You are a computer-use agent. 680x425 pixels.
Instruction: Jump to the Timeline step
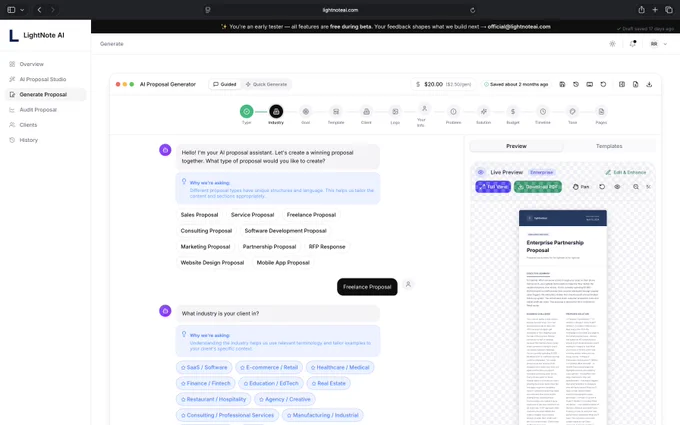pyautogui.click(x=543, y=111)
